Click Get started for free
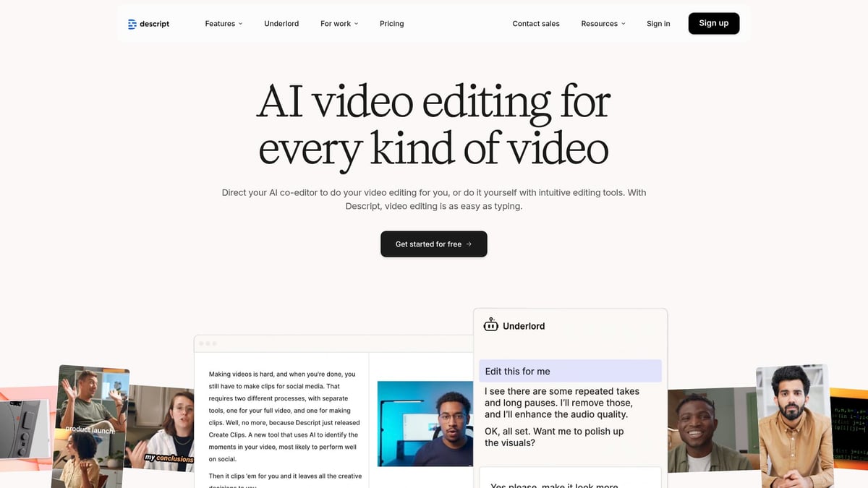The height and width of the screenshot is (488, 868). point(433,244)
